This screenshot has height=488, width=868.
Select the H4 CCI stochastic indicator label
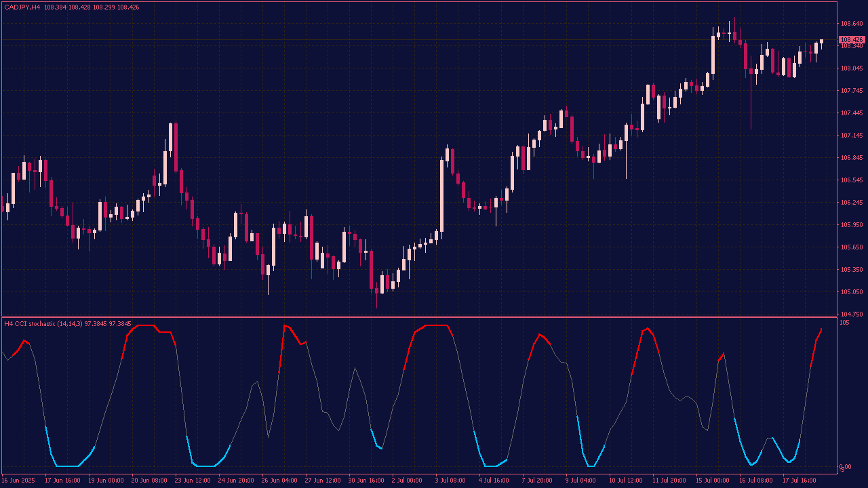(x=43, y=324)
